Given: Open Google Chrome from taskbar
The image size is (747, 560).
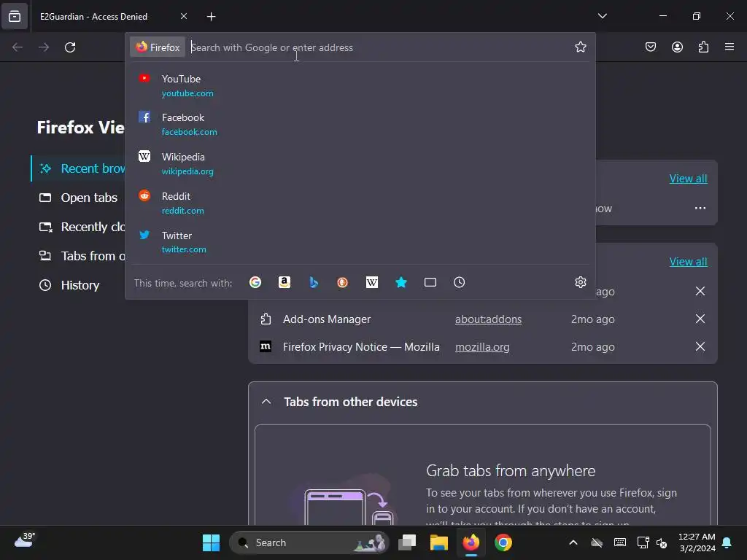Looking at the screenshot, I should tap(503, 542).
